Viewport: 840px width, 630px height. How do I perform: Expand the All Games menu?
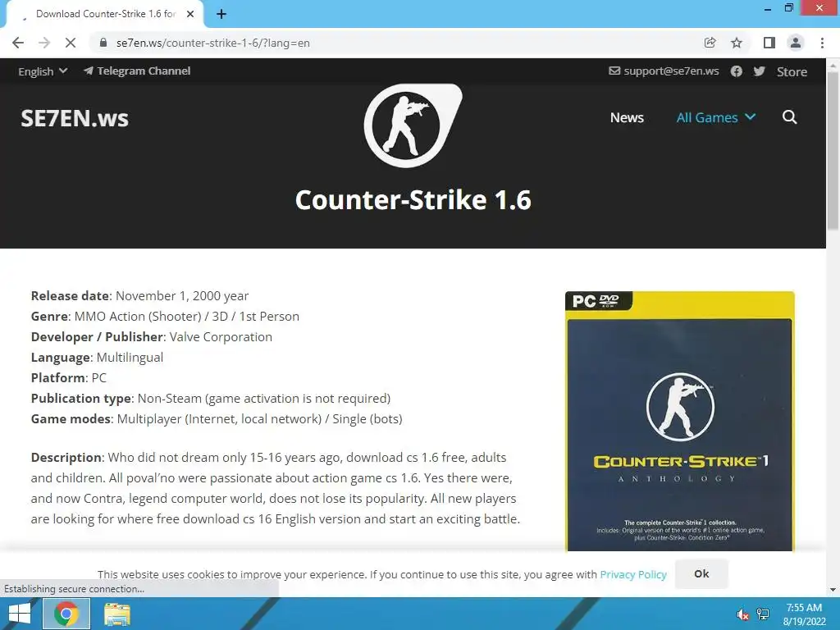pyautogui.click(x=715, y=117)
